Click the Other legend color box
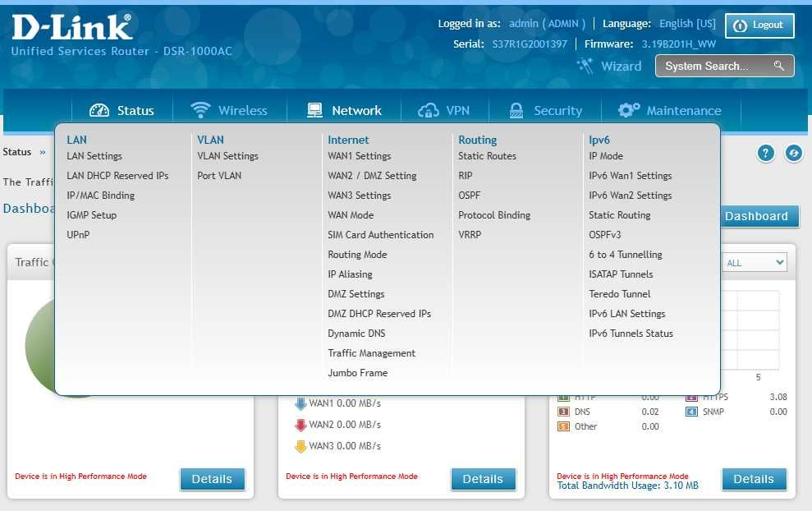The height and width of the screenshot is (511, 812). click(563, 426)
